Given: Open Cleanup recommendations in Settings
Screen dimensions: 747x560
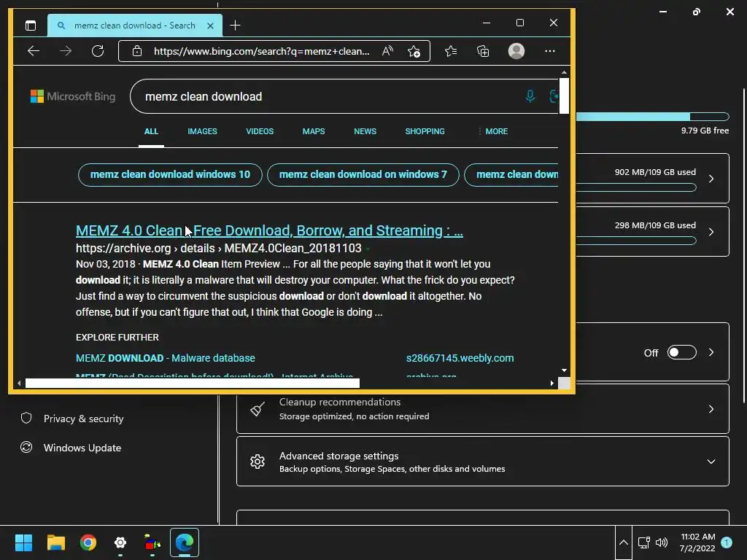Looking at the screenshot, I should (x=483, y=409).
